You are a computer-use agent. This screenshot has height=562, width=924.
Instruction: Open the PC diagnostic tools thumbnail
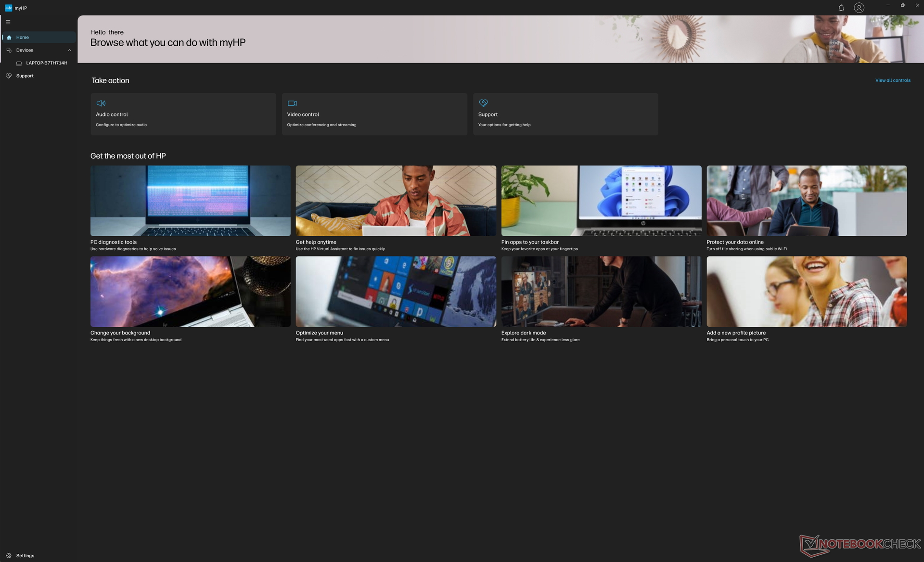[190, 201]
